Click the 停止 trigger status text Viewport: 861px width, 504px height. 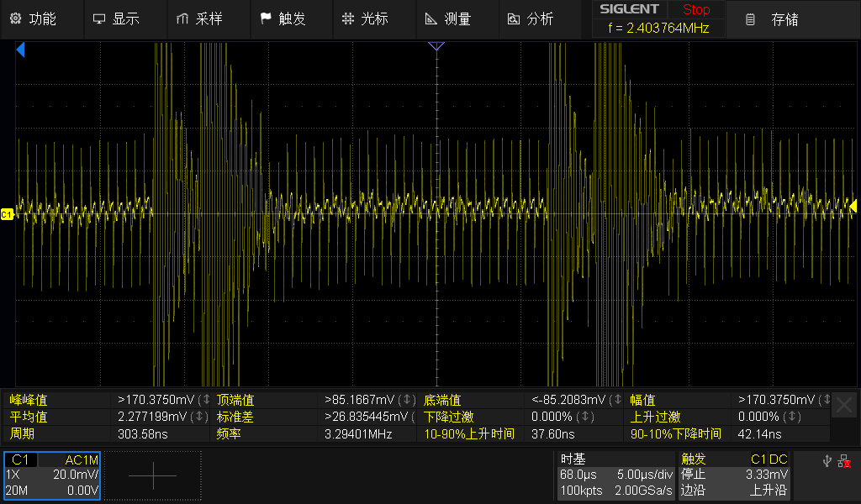693,475
